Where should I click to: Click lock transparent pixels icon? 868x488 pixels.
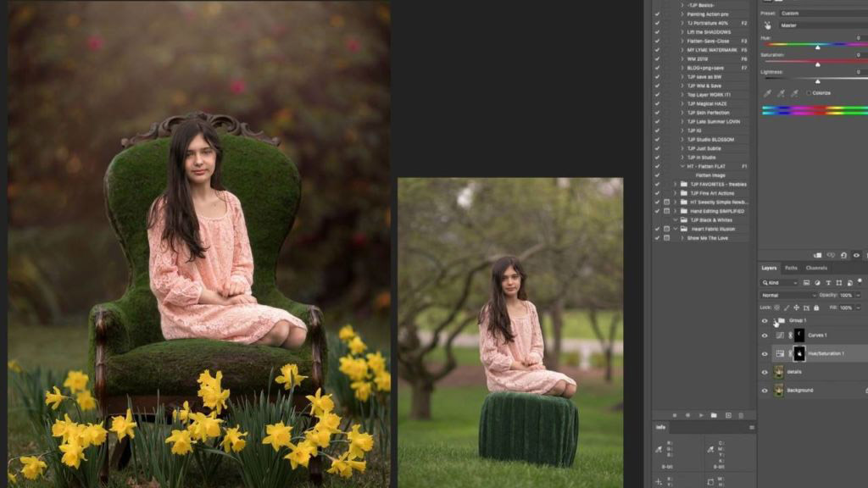(x=776, y=308)
